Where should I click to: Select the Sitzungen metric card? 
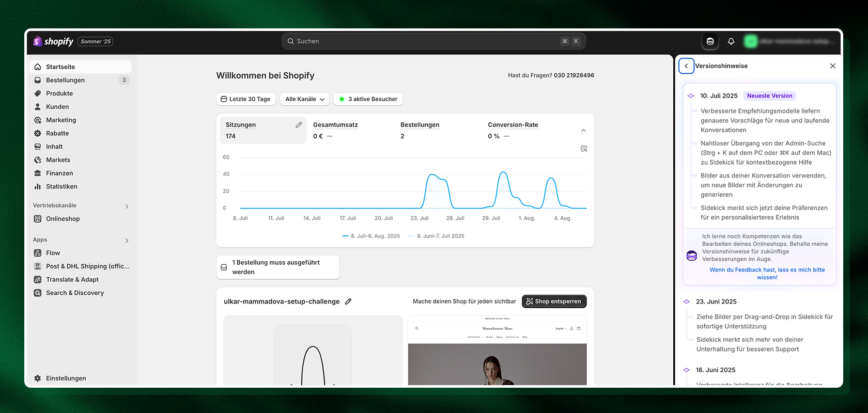coord(263,131)
